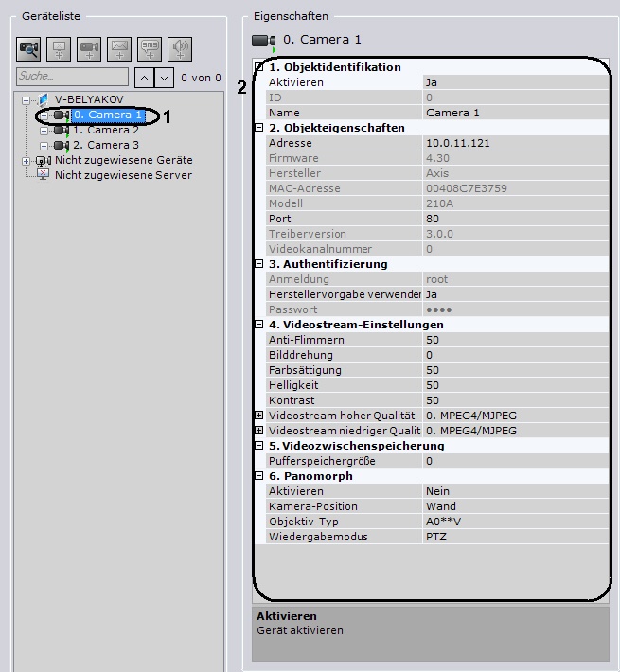Expand Nicht zugewiesene Geräte node
Image resolution: width=620 pixels, height=672 pixels.
(x=27, y=161)
